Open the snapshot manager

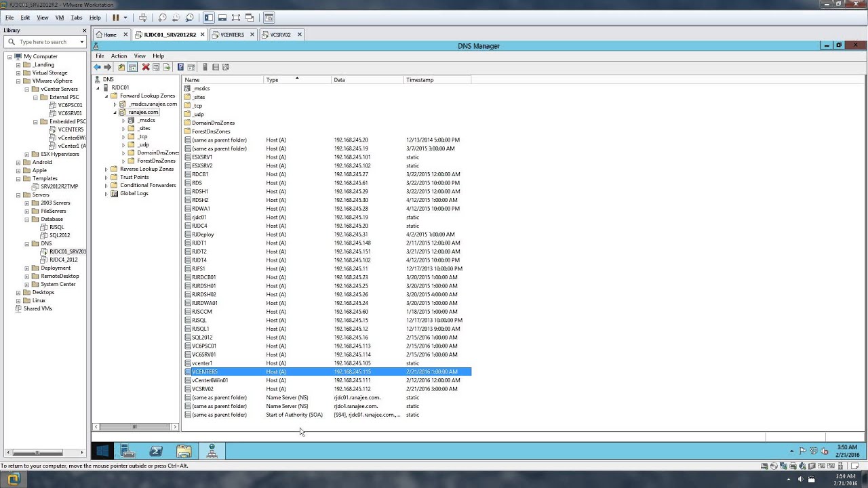pyautogui.click(x=189, y=18)
